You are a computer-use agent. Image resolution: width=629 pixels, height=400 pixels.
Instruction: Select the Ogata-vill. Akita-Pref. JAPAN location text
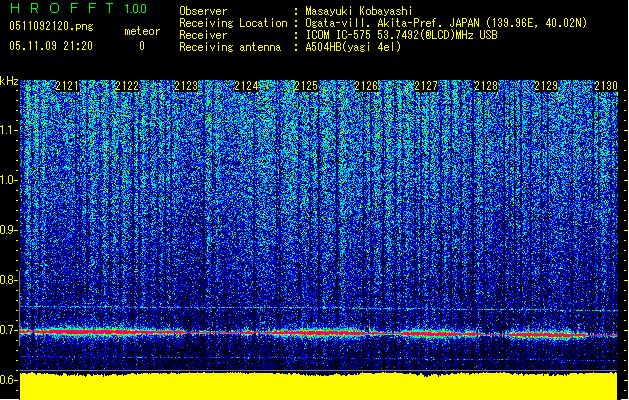click(x=446, y=23)
